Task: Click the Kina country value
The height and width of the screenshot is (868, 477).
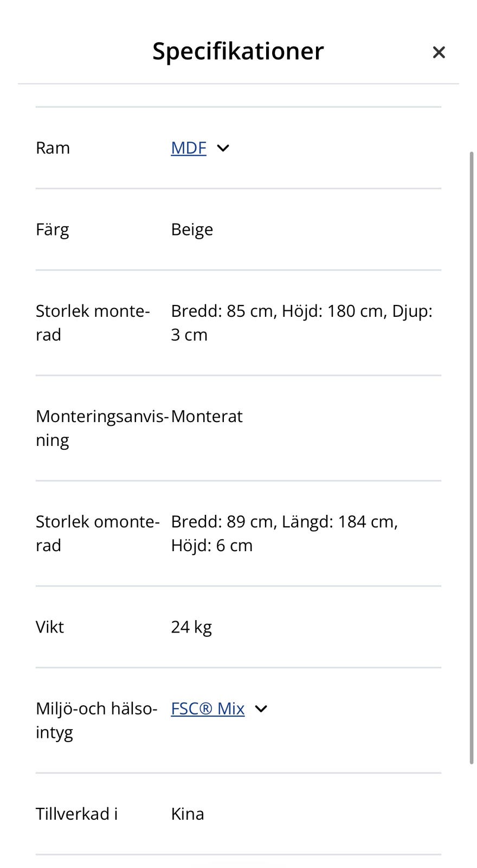Action: click(x=188, y=814)
